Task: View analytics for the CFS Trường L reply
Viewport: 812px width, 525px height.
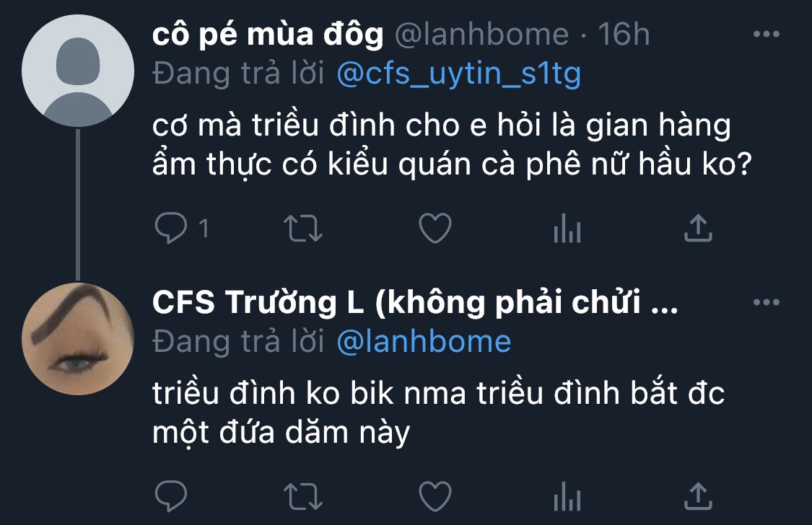Action: (567, 496)
